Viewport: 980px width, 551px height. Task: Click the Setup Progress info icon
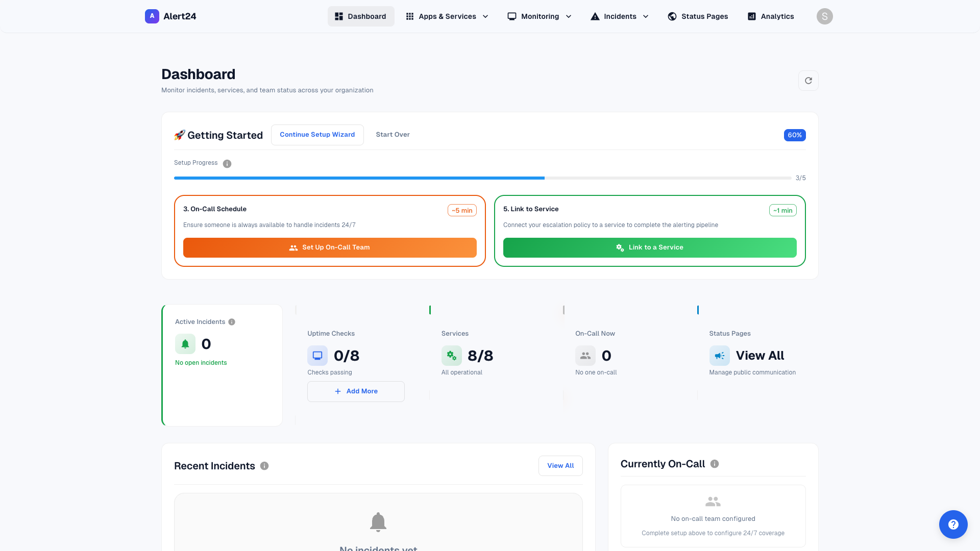[x=227, y=163]
